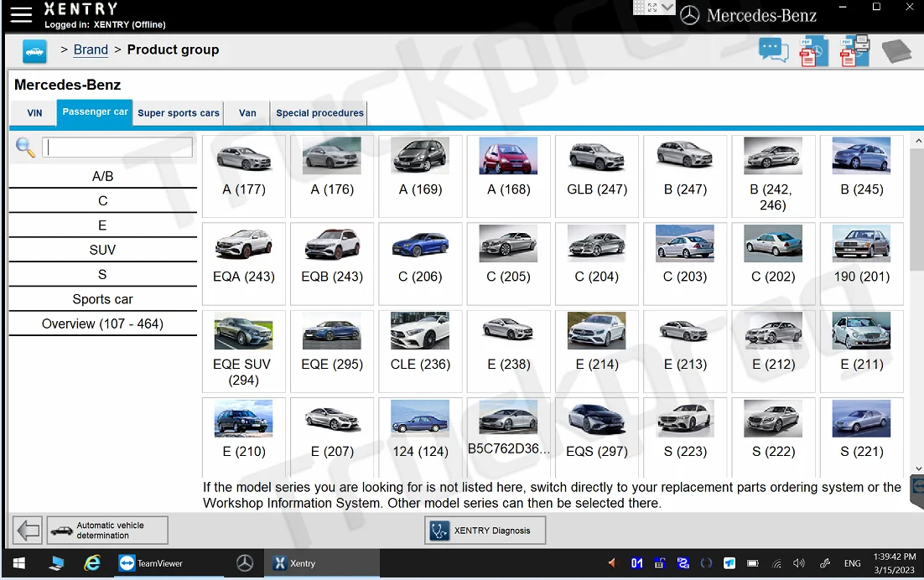This screenshot has height=580, width=924.
Task: Open the book help icon
Action: (896, 51)
